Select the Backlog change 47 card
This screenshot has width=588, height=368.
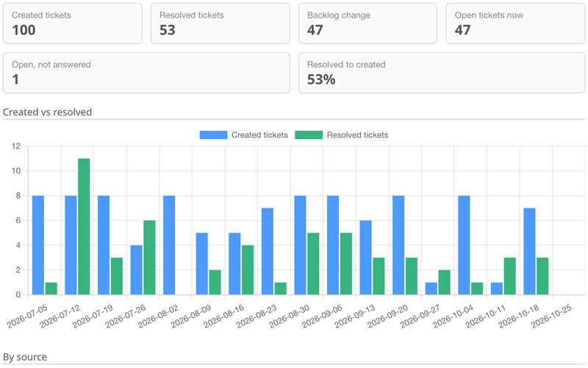tap(367, 24)
